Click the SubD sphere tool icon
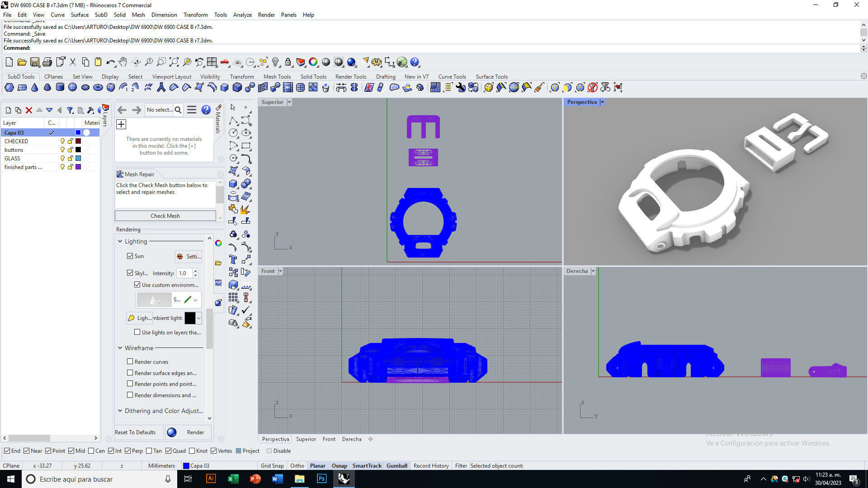This screenshot has height=488, width=868. 72,88
